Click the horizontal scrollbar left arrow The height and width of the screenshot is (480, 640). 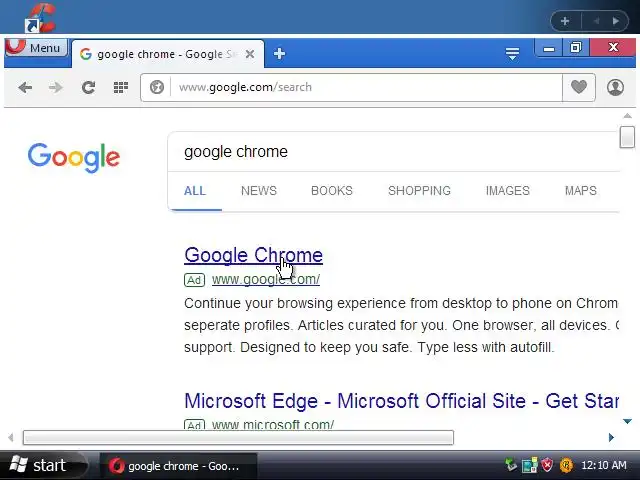pyautogui.click(x=11, y=438)
